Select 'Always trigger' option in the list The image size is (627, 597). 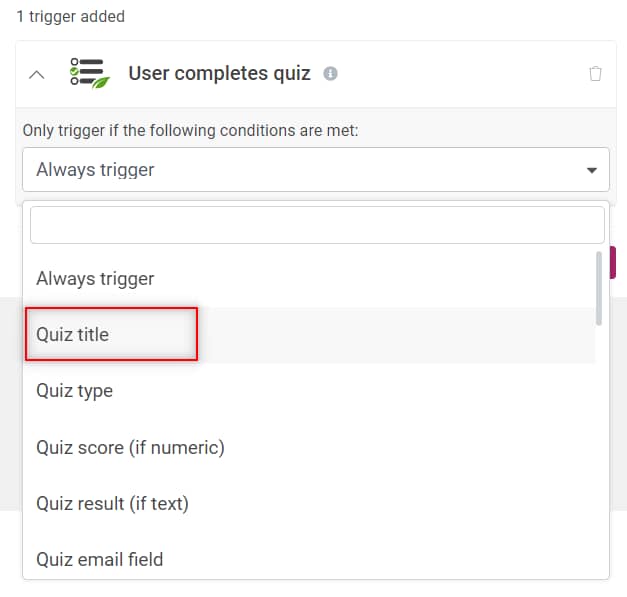click(x=96, y=279)
